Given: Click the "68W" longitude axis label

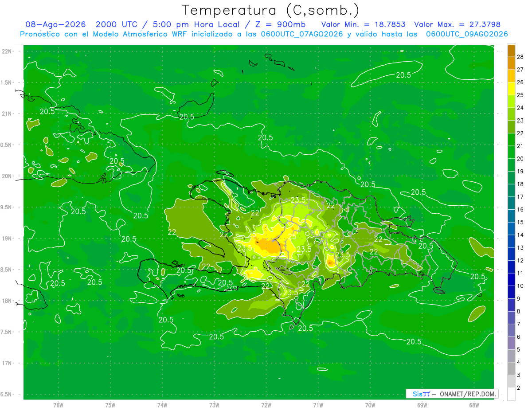Looking at the screenshot, I should tap(474, 405).
